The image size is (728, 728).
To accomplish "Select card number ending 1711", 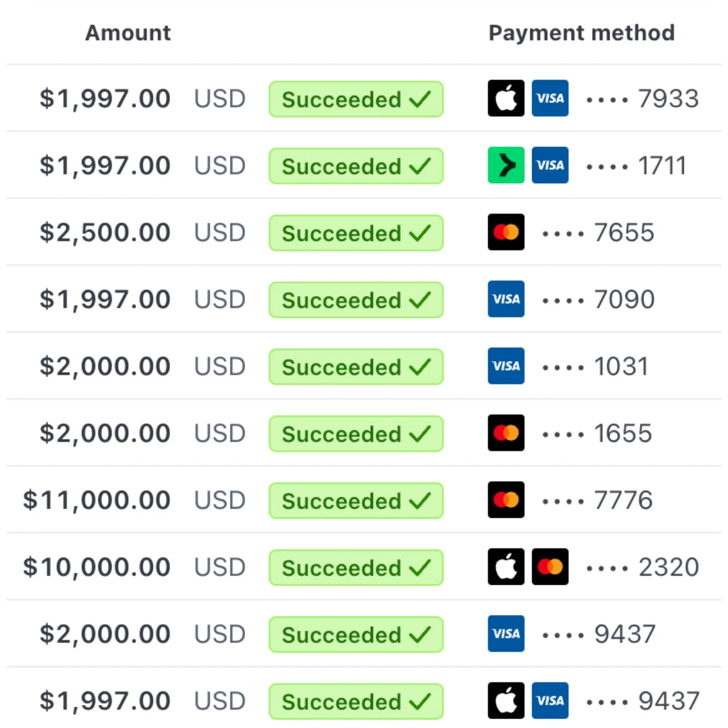I will point(662,166).
